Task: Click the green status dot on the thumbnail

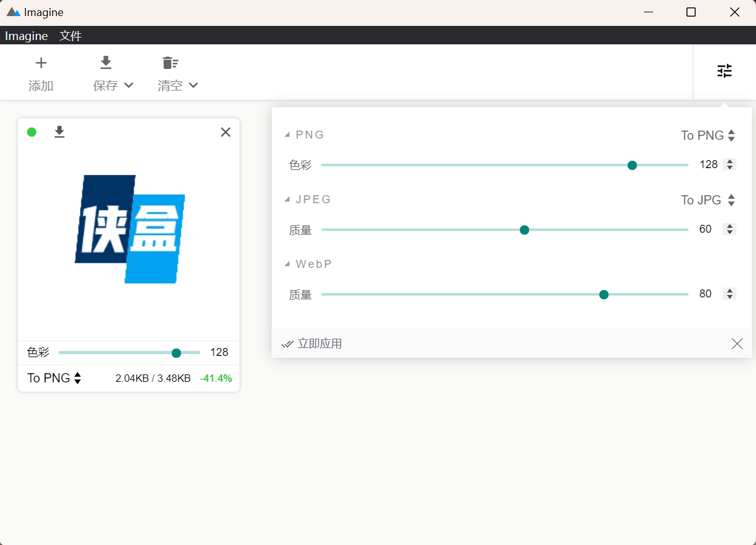Action: click(x=31, y=132)
